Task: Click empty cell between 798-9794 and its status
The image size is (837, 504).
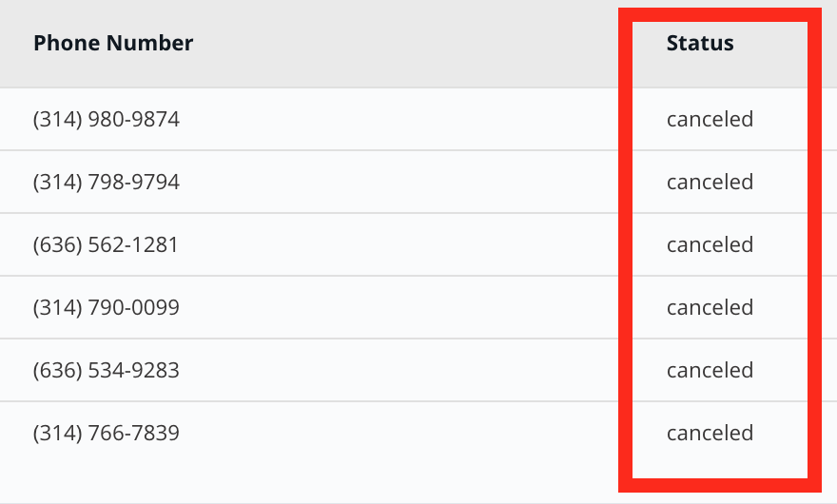Action: point(400,182)
